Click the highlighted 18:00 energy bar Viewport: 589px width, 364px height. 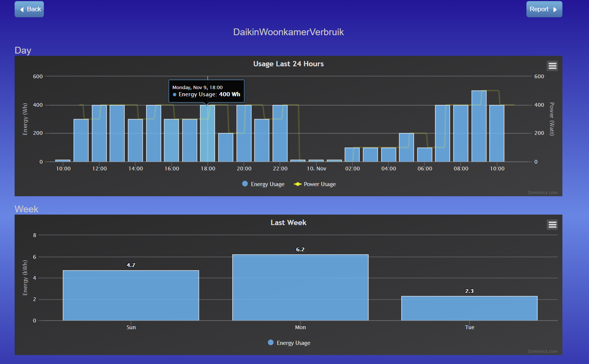pos(208,133)
